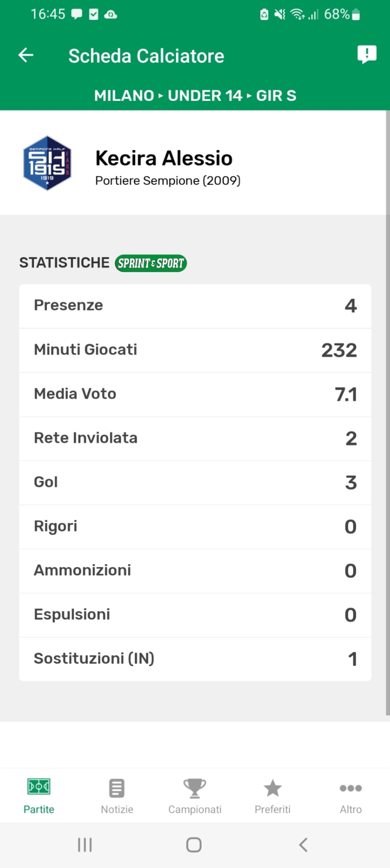Tap the player name Kecira Alessio
Viewport: 390px width, 868px height.
(x=164, y=158)
